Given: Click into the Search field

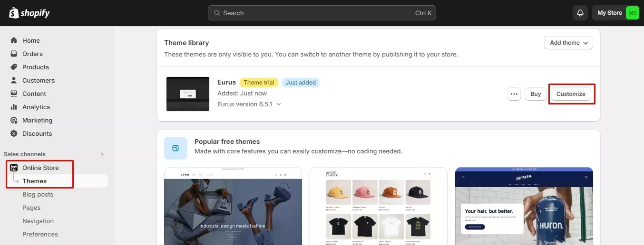Looking at the screenshot, I should point(322,13).
